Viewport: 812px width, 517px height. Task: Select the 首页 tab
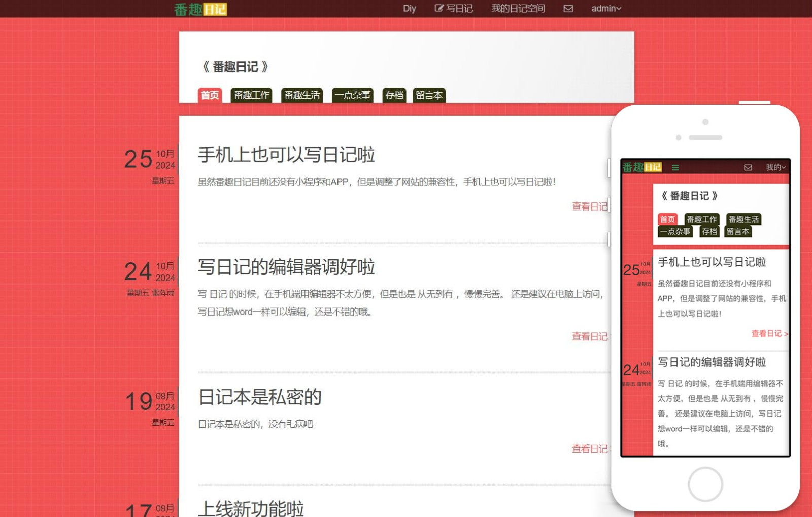(x=210, y=95)
